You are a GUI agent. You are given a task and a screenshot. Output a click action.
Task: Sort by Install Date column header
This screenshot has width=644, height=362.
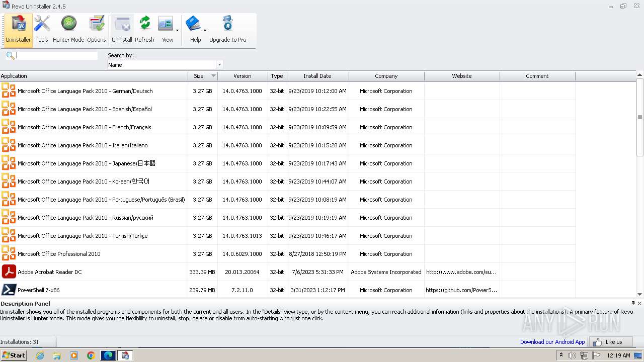click(317, 76)
